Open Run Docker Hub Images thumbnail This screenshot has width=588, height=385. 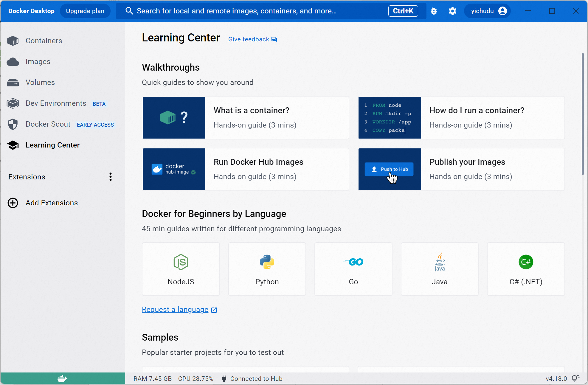pos(174,169)
